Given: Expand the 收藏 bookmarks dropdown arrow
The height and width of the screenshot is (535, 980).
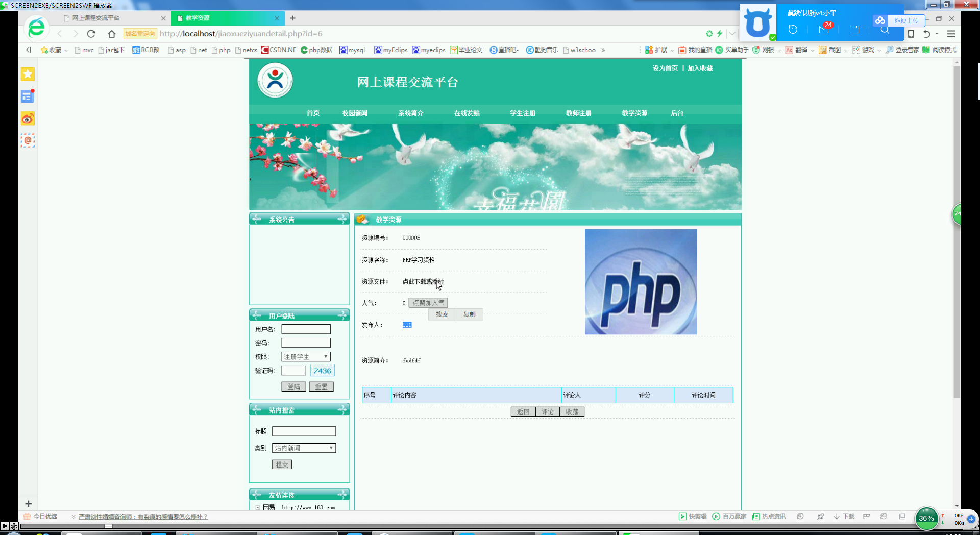Looking at the screenshot, I should click(x=66, y=50).
